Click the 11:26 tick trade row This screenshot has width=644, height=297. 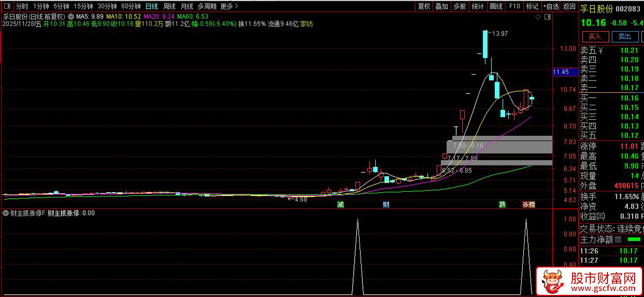[x=611, y=251]
